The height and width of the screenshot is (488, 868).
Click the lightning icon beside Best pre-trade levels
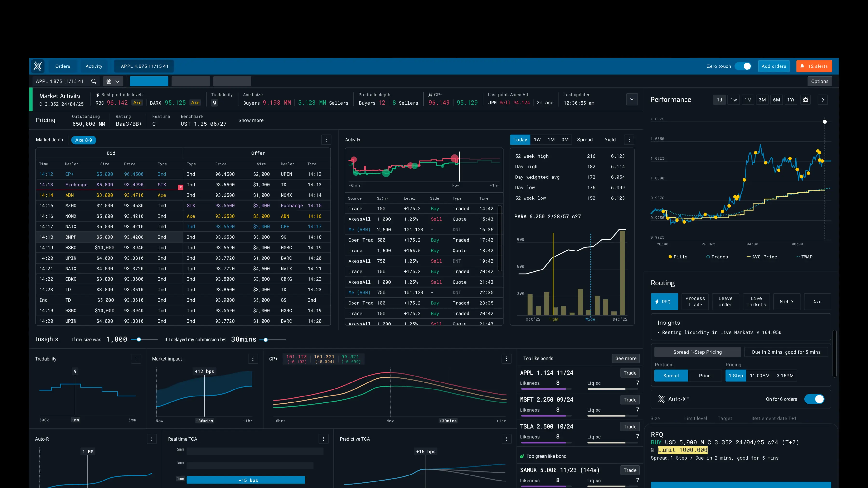click(x=98, y=95)
